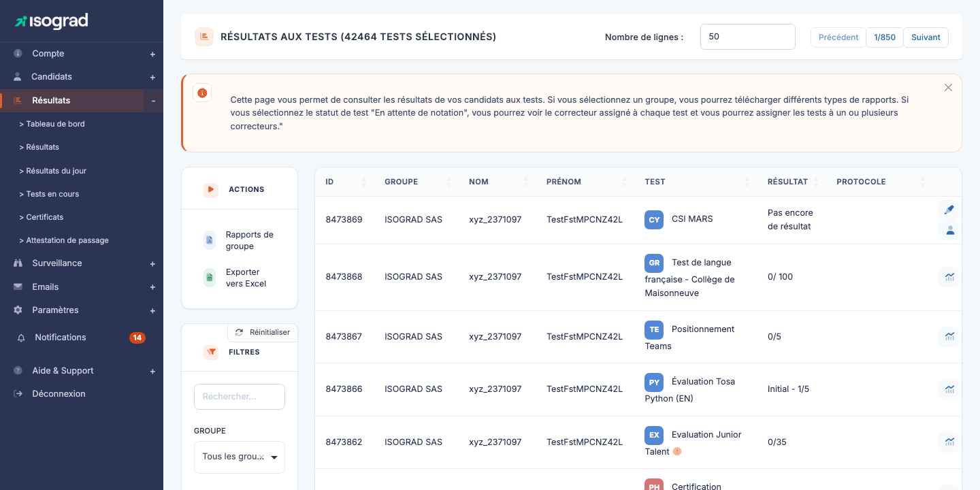Click the person icon for test 8473869

pos(949,230)
